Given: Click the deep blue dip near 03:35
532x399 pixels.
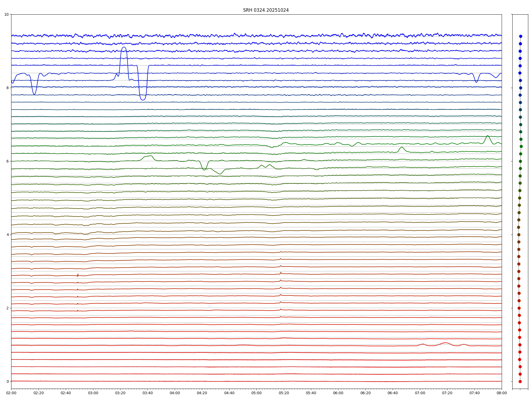Looking at the screenshot, I should [x=143, y=99].
